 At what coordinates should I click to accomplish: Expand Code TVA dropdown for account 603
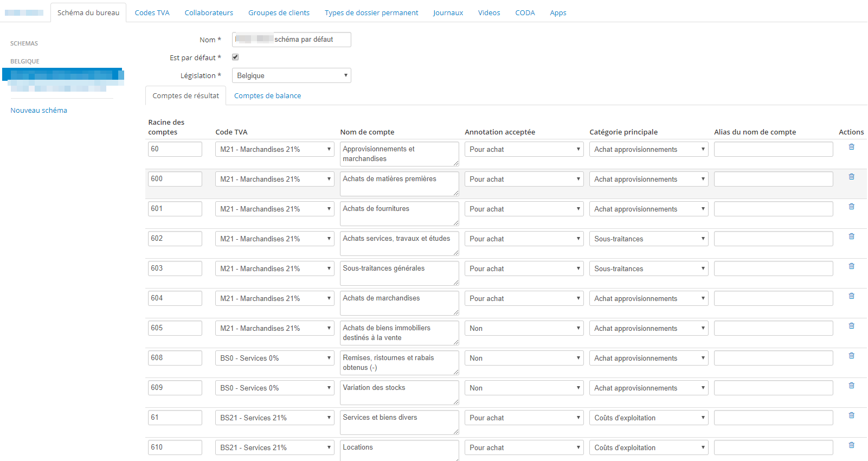point(274,268)
